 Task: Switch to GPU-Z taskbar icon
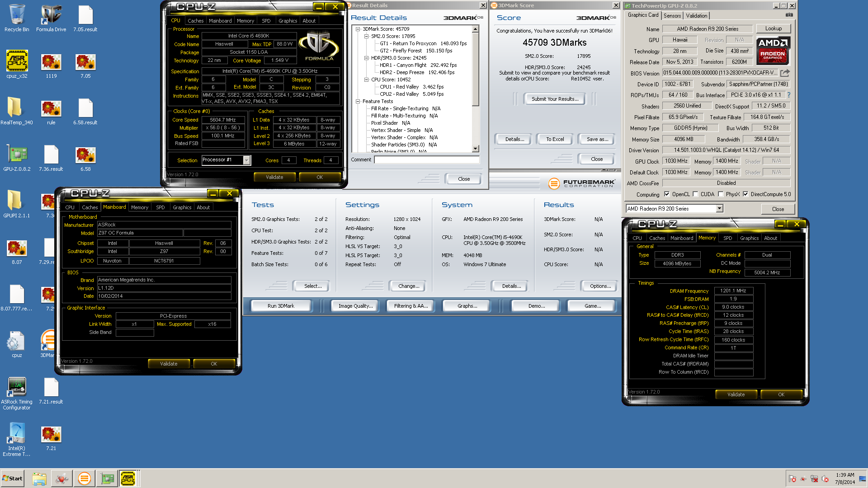[x=107, y=479]
